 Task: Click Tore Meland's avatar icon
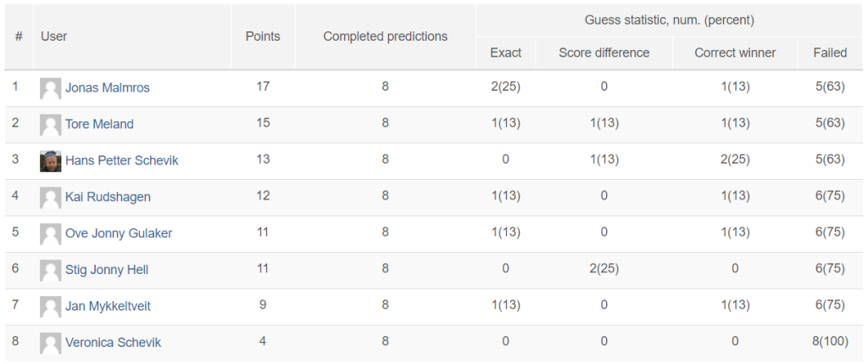[x=50, y=125]
